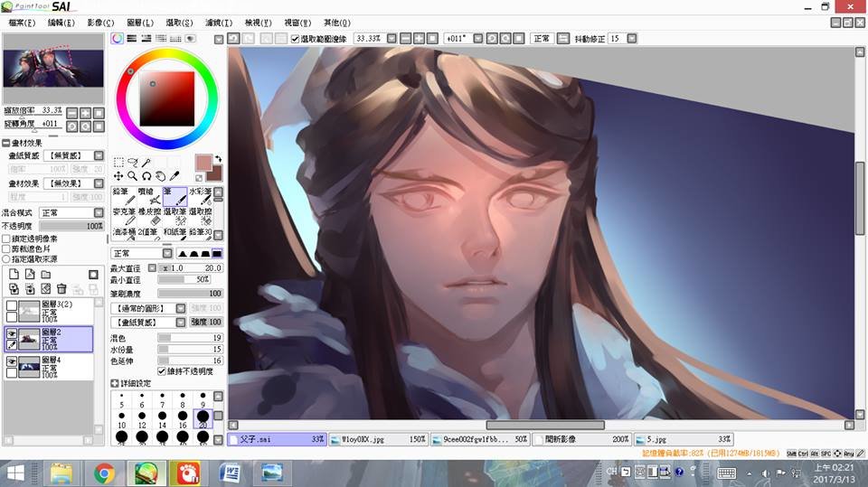Expand 詳細設定 detailed settings section
The height and width of the screenshot is (487, 868).
(114, 383)
